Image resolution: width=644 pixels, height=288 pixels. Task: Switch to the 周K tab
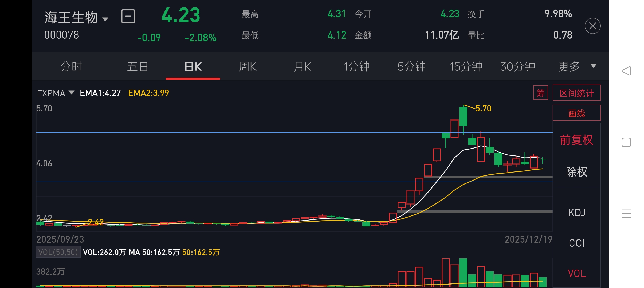(x=248, y=67)
